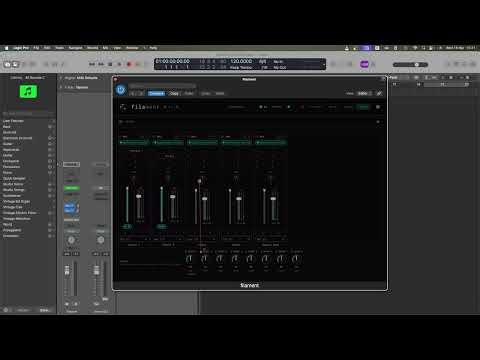This screenshot has height=360, width=480.
Task: Click the purple button in control bar
Action: (x=364, y=64)
